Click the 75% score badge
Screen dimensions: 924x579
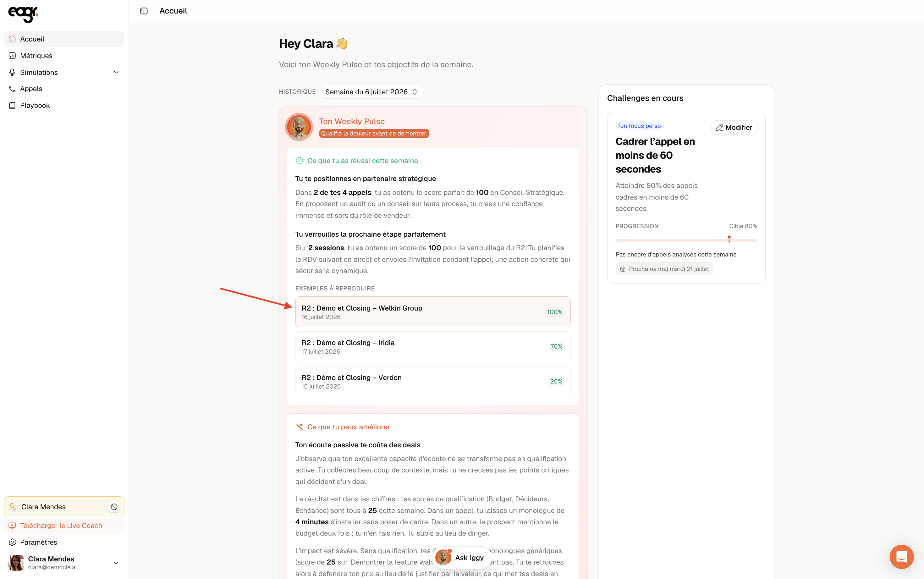click(x=556, y=347)
